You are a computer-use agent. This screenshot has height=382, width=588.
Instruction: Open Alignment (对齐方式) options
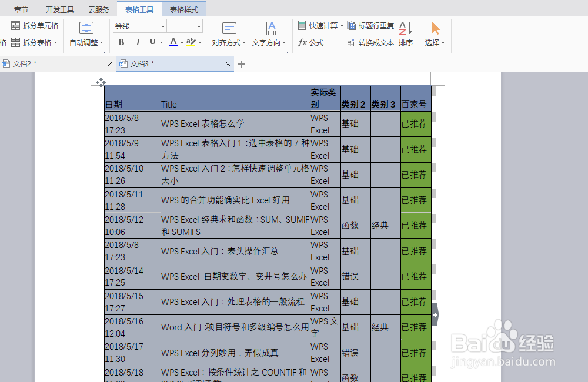pos(229,35)
